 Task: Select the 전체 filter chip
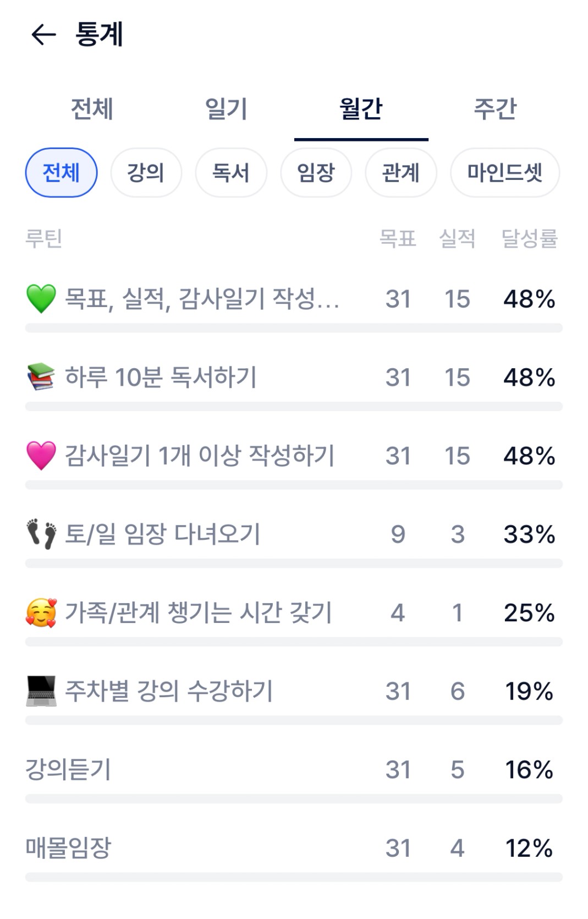pyautogui.click(x=61, y=173)
